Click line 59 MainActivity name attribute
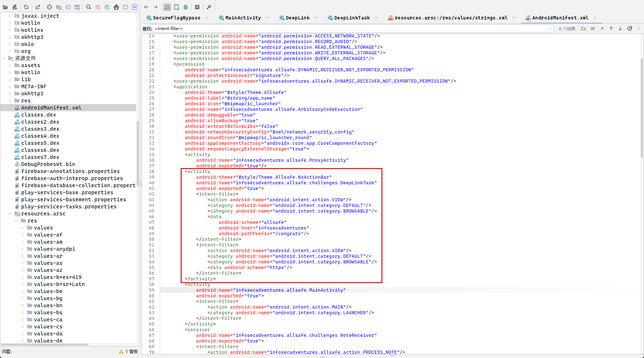 (271, 290)
